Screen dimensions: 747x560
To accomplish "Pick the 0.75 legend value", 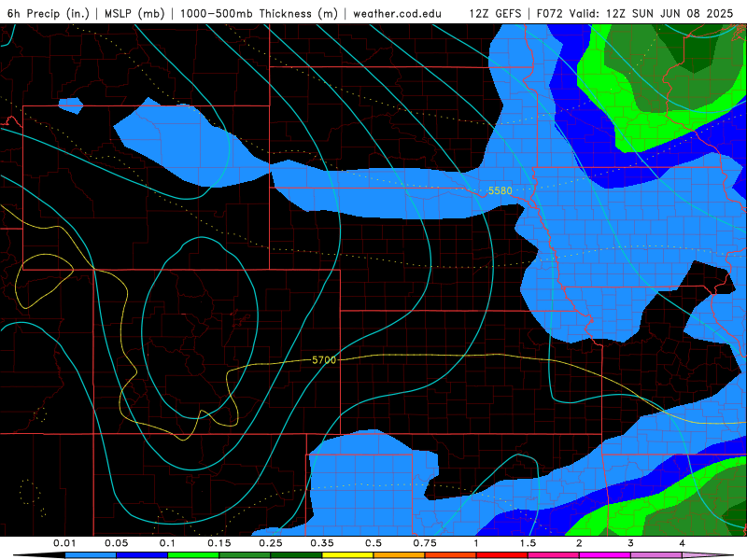I will click(x=425, y=543).
